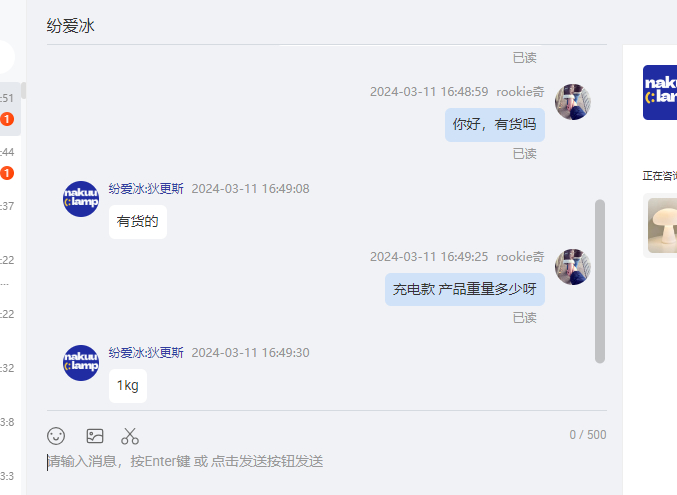Click the nakuu lamp avatar beside 1kg
The width and height of the screenshot is (677, 495).
81,363
